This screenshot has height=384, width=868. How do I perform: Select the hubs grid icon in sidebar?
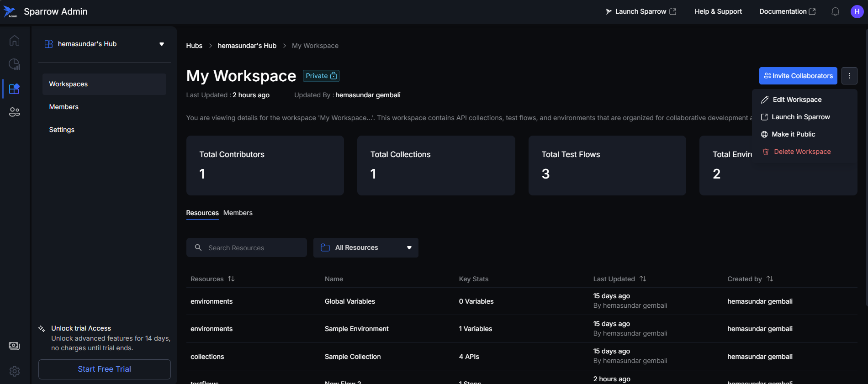click(14, 89)
